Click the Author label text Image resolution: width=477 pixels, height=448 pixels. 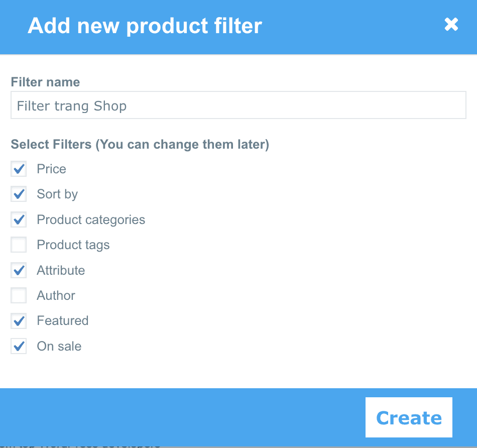tap(56, 295)
